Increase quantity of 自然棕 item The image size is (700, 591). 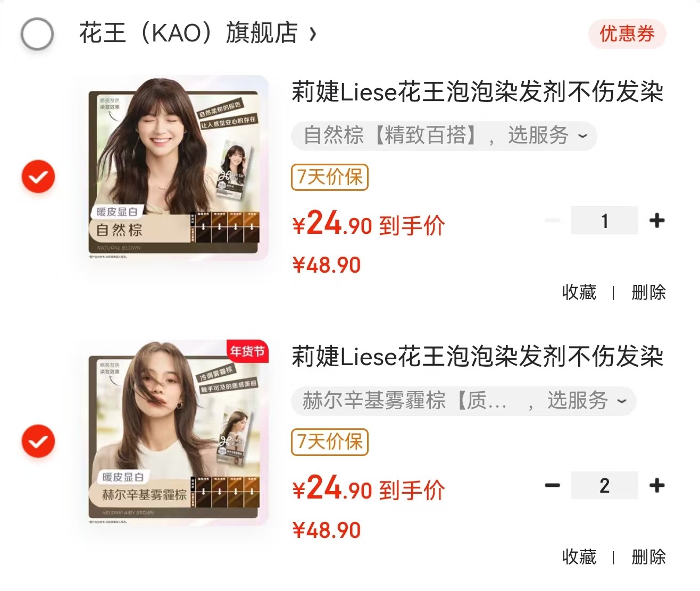(x=657, y=220)
